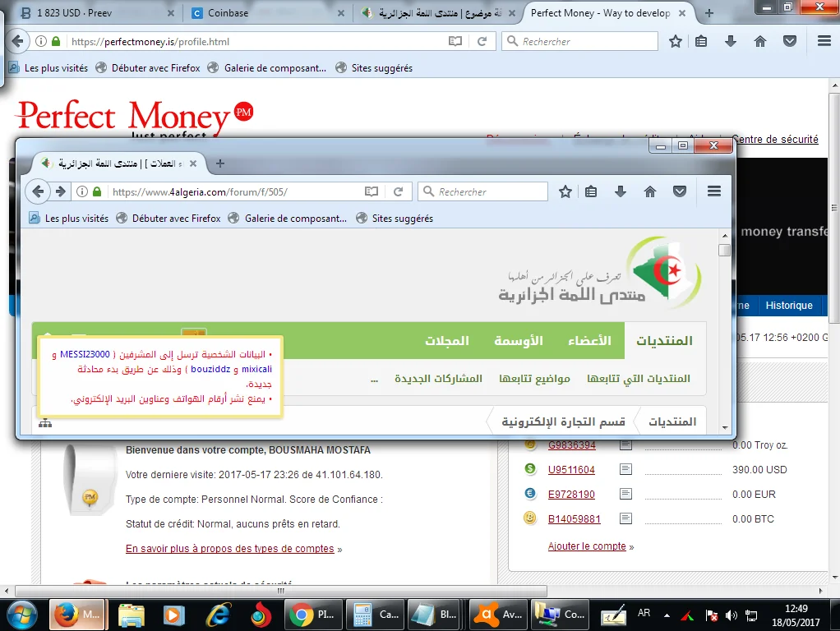Open link about types de comptes

point(230,549)
